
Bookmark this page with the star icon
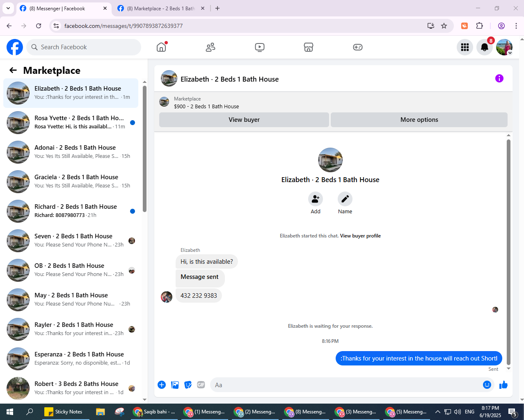pos(444,26)
